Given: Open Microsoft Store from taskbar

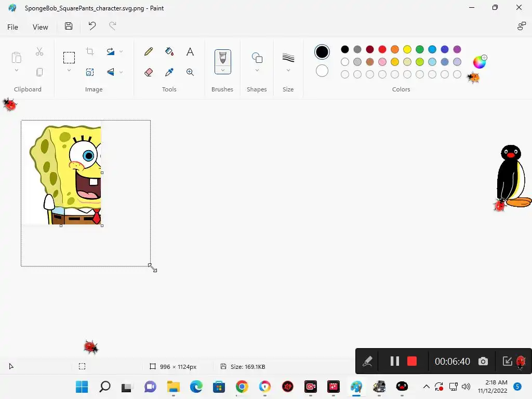Looking at the screenshot, I should [x=219, y=387].
